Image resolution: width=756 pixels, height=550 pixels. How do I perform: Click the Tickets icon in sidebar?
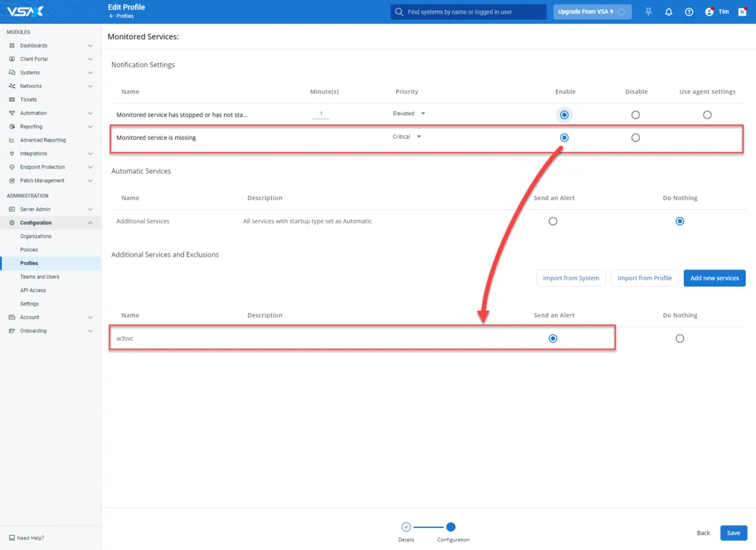click(12, 100)
